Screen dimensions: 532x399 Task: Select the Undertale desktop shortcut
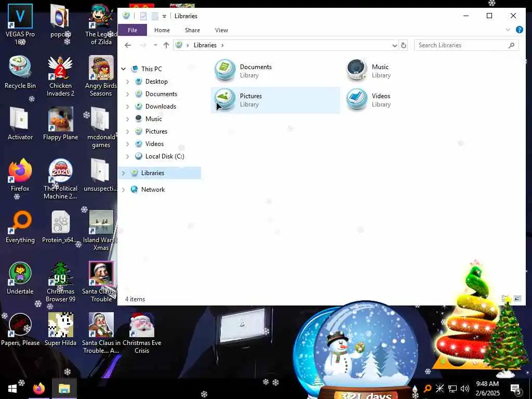click(20, 278)
